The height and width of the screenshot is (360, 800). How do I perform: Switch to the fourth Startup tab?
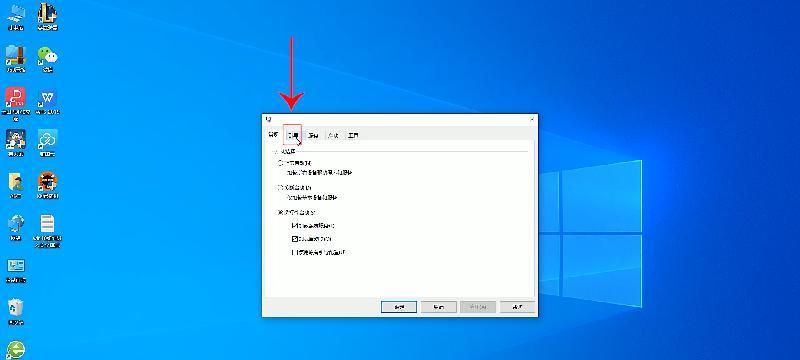click(334, 136)
